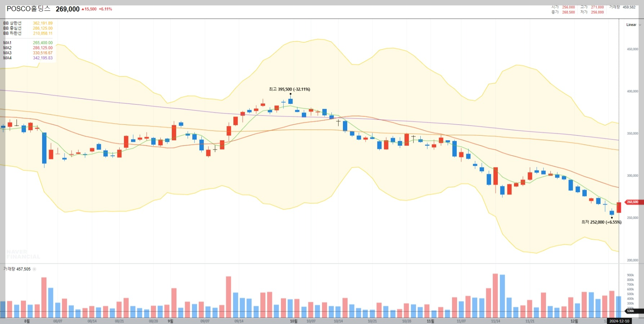This screenshot has width=644, height=324.
Task: Click the 300,000 price axis label
Action: point(632,176)
